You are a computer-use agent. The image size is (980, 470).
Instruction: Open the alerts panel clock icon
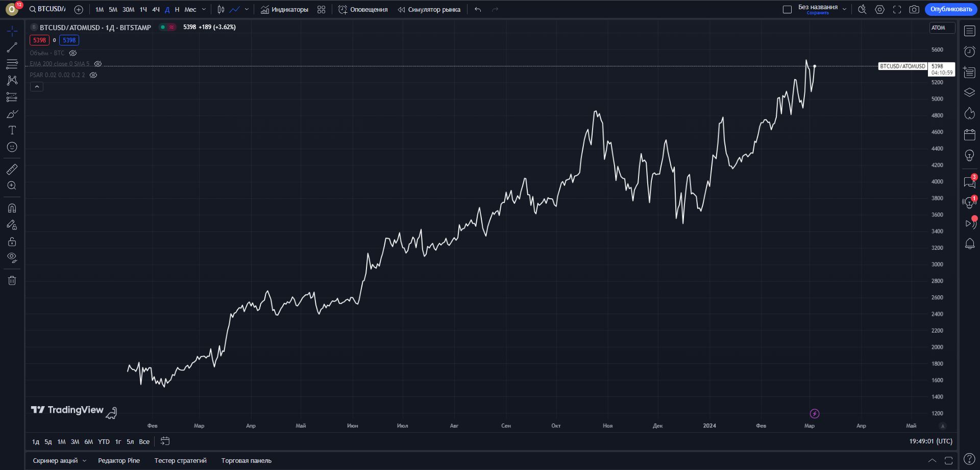click(969, 52)
